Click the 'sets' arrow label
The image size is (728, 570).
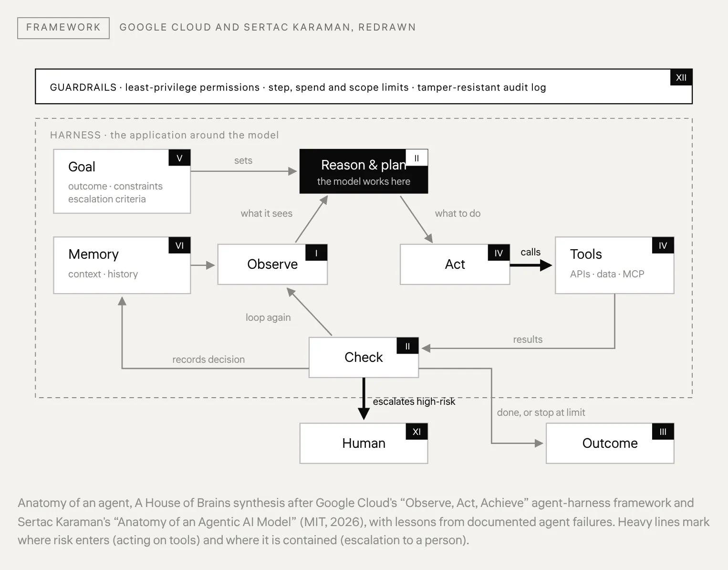click(x=243, y=160)
